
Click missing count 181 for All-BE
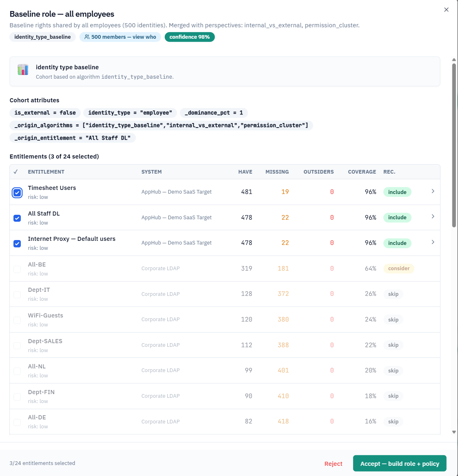(283, 268)
